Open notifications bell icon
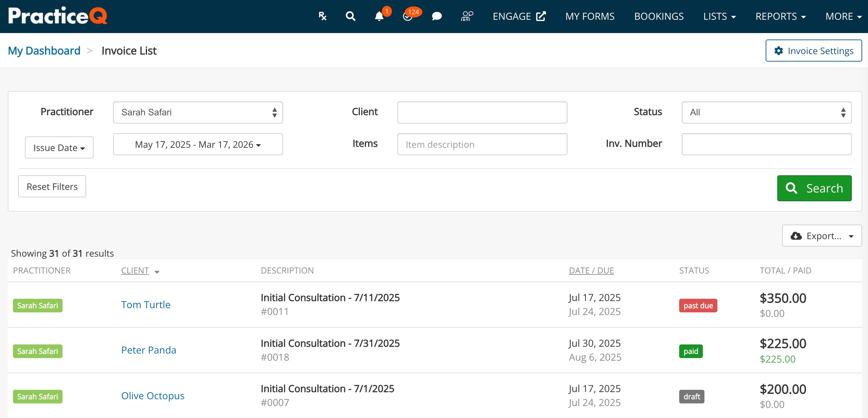 click(379, 16)
